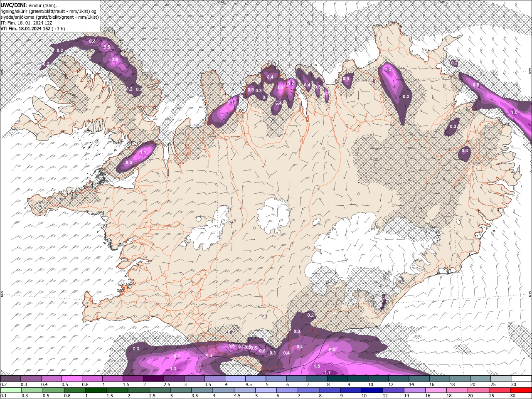Select the bottom-row violet swatch between 14 and 16
The width and height of the screenshot is (532, 399).
415,390
